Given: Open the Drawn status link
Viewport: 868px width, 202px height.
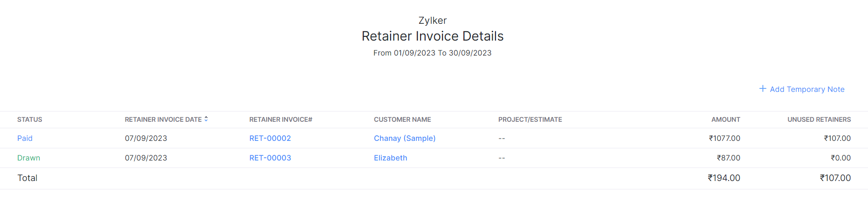Looking at the screenshot, I should 28,158.
